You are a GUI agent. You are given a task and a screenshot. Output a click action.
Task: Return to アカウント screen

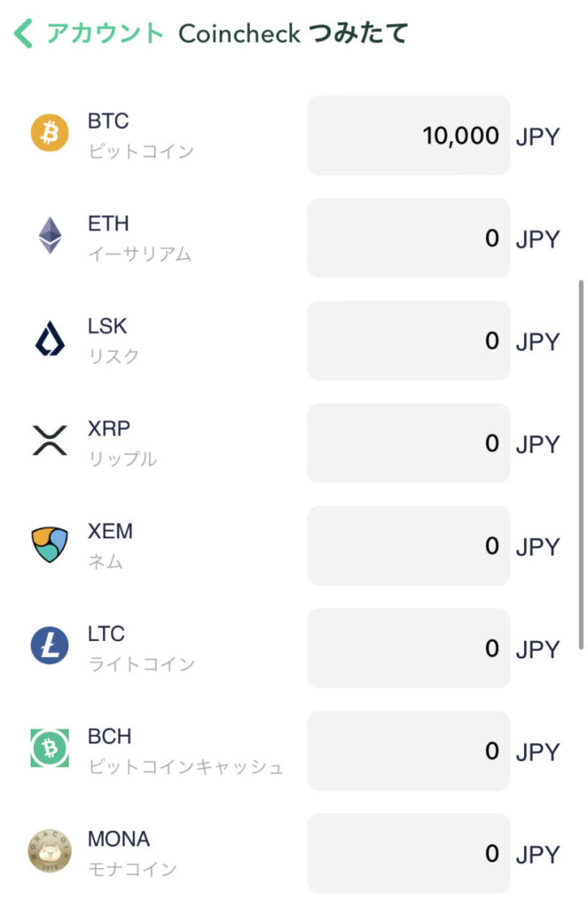pyautogui.click(x=105, y=33)
